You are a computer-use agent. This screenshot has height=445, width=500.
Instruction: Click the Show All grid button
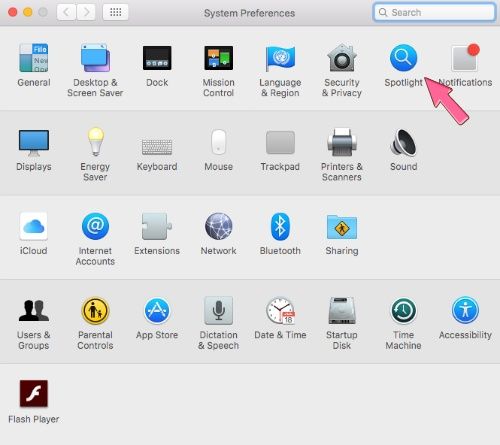pyautogui.click(x=115, y=12)
